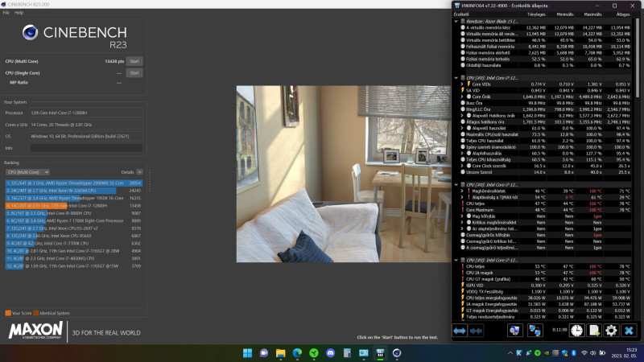This screenshot has width=644, height=362.
Task: Open the 'CPU (Multi Core)' ranking dropdown
Action: click(27, 172)
